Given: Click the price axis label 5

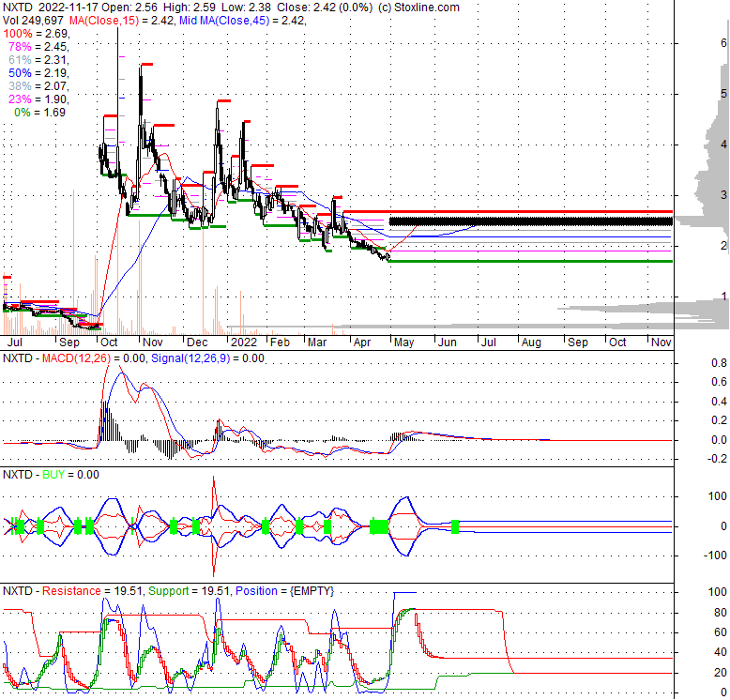Looking at the screenshot, I should click(x=723, y=94).
